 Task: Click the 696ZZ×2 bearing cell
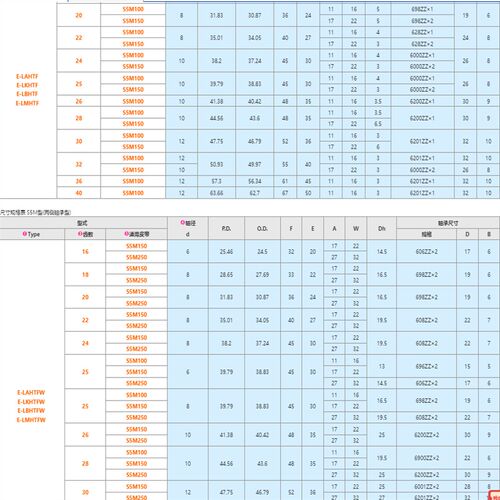(x=427, y=366)
